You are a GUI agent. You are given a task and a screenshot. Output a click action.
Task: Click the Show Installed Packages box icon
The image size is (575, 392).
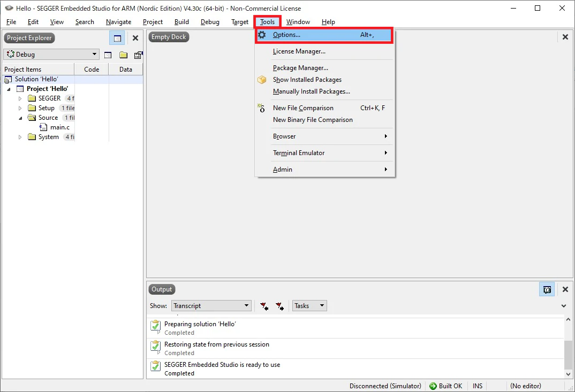point(262,80)
